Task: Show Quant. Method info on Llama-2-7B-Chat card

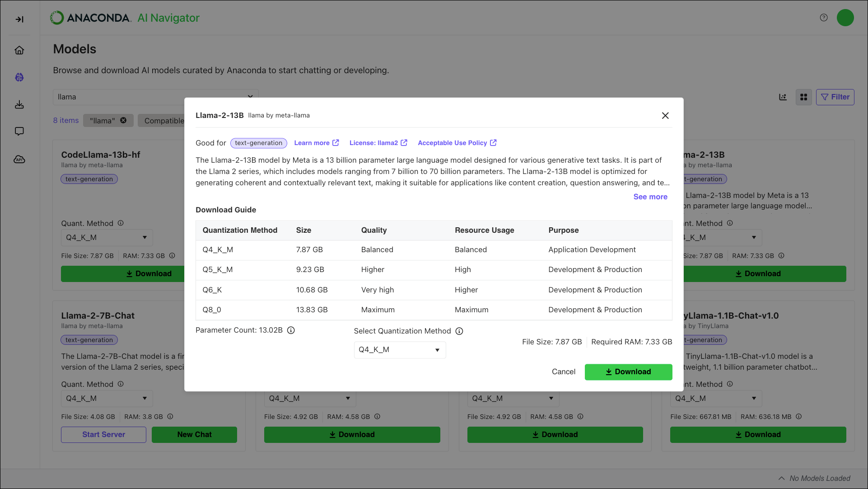Action: point(121,384)
